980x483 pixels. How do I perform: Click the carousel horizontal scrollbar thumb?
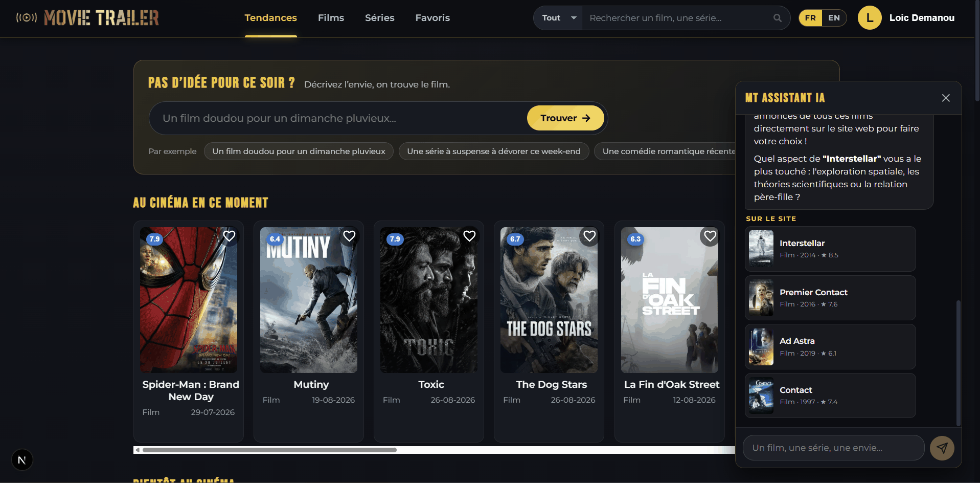coord(269,450)
